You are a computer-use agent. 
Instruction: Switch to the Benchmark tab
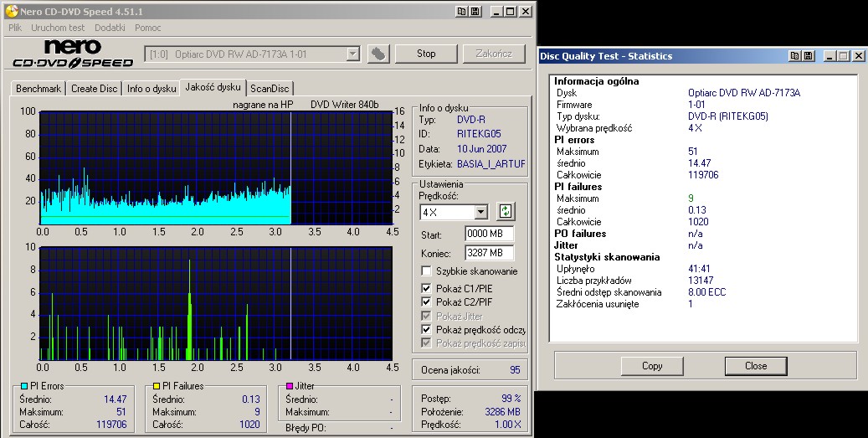click(39, 89)
